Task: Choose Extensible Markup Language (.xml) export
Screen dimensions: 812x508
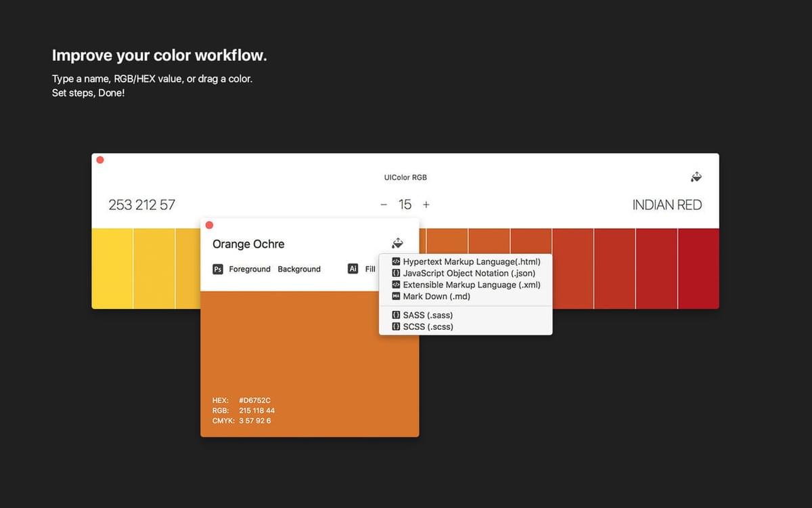Action: pyautogui.click(x=466, y=284)
